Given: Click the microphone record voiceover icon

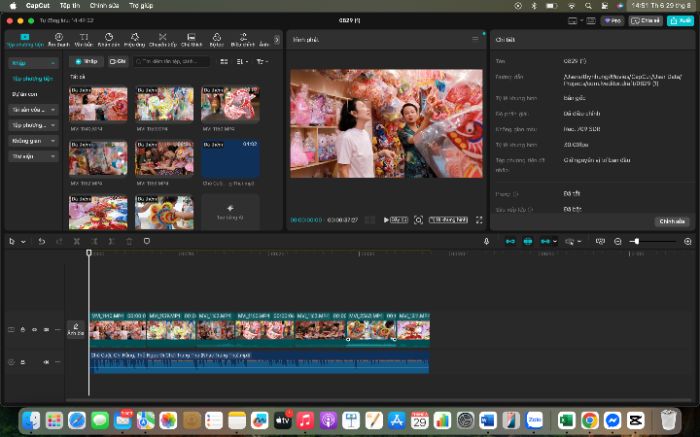Looking at the screenshot, I should pos(487,241).
